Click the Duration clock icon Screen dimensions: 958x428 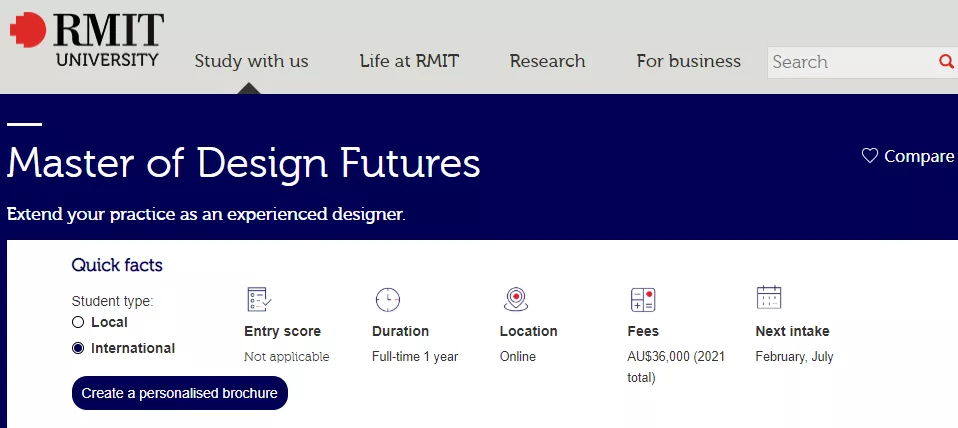click(x=387, y=298)
